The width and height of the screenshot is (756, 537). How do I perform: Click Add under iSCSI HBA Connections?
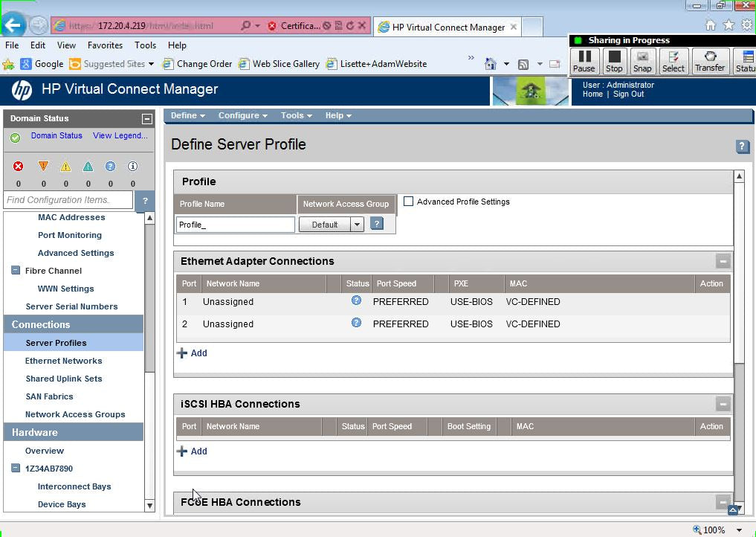click(192, 451)
